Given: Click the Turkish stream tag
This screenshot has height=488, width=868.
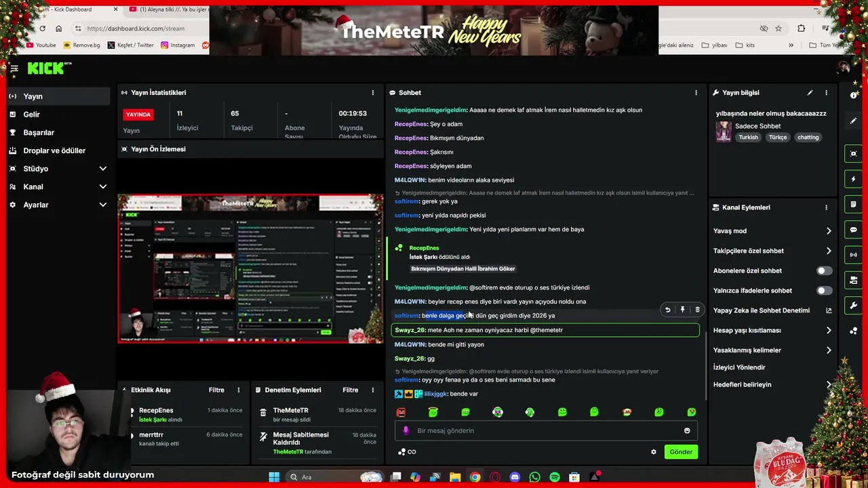Looking at the screenshot, I should (x=748, y=138).
